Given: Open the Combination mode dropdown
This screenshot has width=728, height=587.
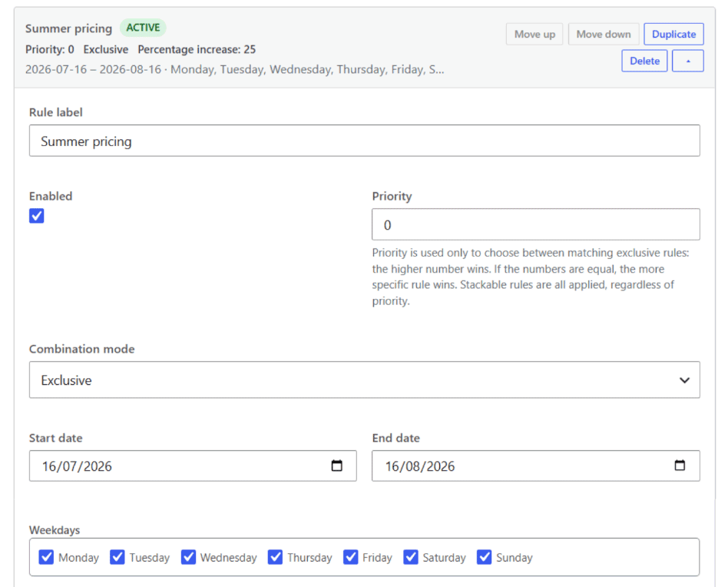Looking at the screenshot, I should tap(365, 380).
